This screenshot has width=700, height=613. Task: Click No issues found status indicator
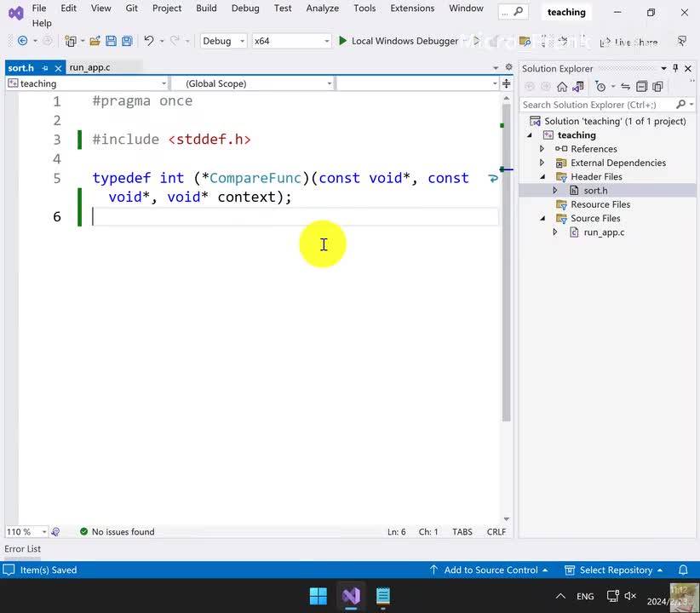point(117,532)
